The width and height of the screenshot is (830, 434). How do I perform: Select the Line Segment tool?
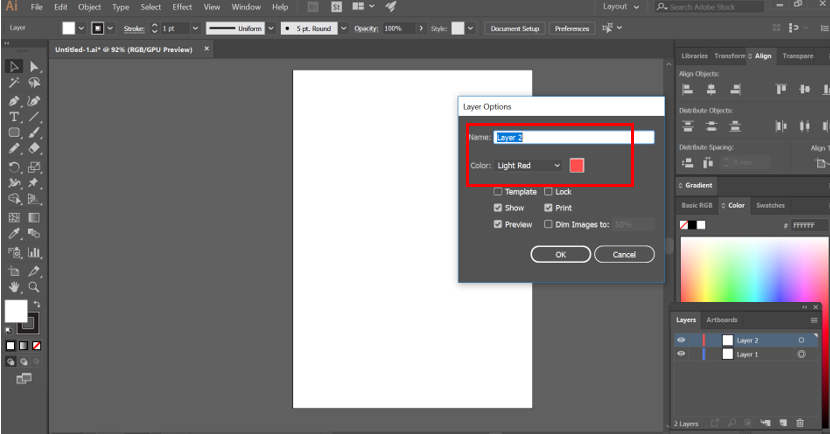point(34,116)
